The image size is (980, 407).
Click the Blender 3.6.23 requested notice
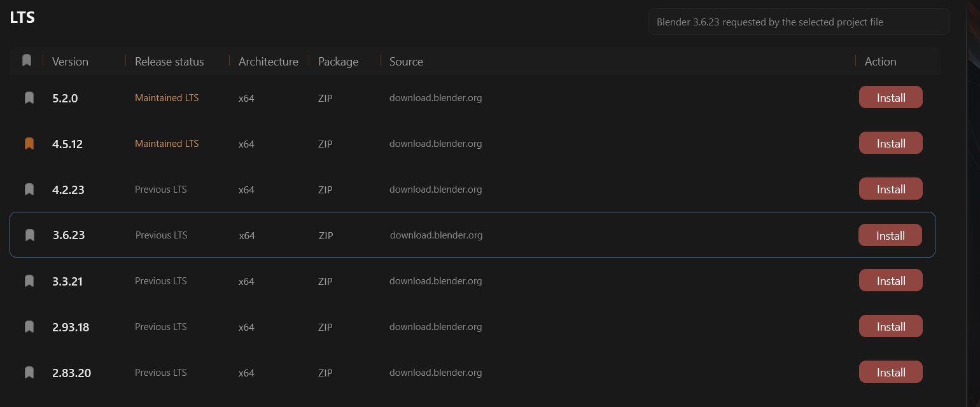tap(799, 22)
